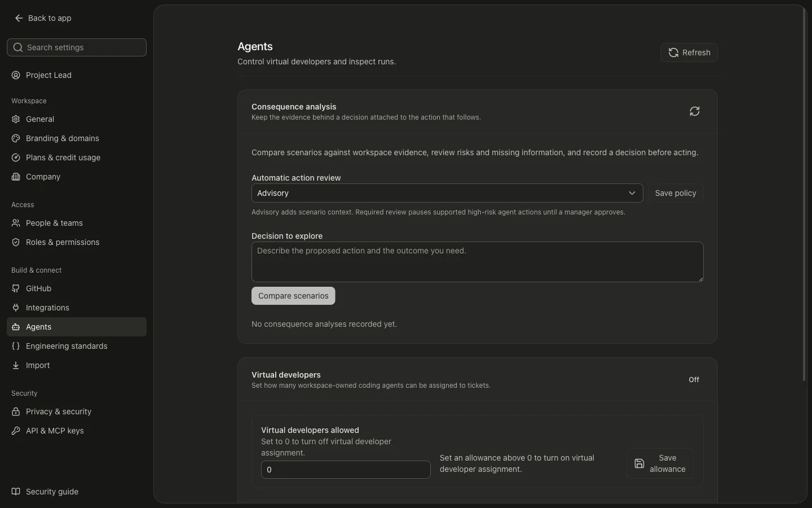Reload the Consequence analysis card with its refresh icon

(x=695, y=111)
